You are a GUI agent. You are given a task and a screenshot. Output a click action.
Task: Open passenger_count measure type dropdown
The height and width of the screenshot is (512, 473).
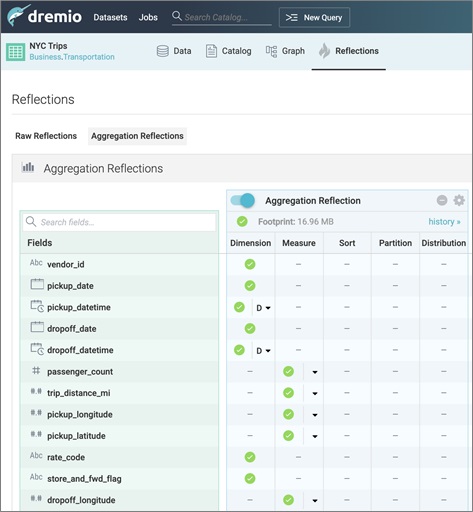click(315, 372)
